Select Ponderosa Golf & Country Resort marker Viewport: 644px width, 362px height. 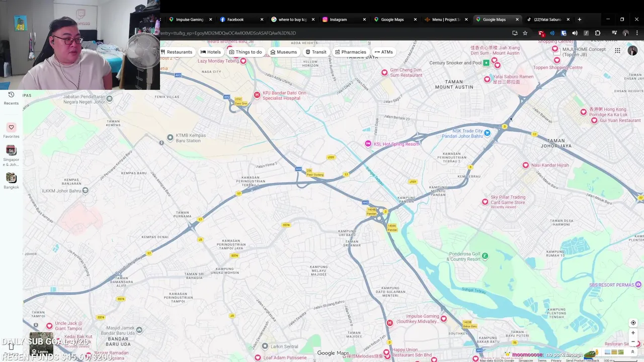pos(485,256)
